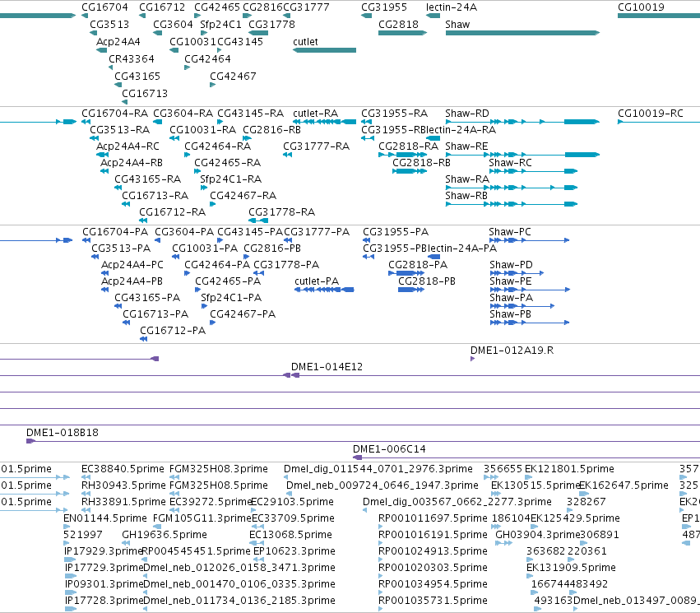Viewport: 700px width, 613px height.
Task: Click the CG42464 gene arrow
Action: point(187,67)
